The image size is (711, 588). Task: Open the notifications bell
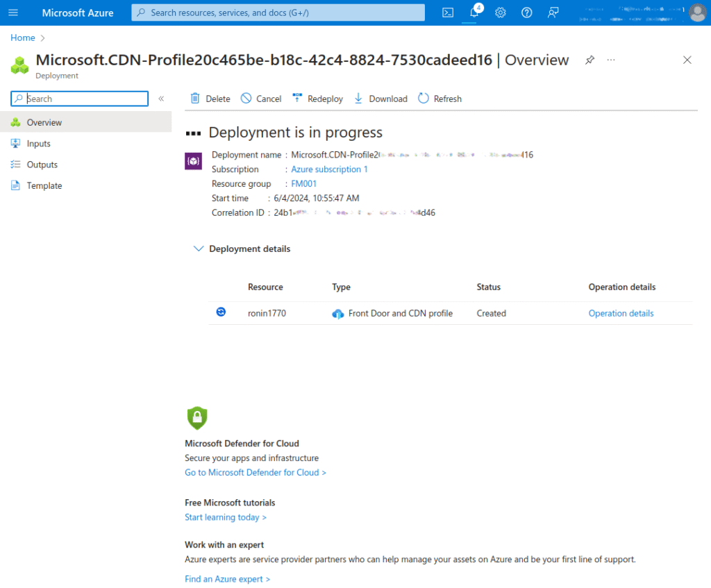pos(474,12)
